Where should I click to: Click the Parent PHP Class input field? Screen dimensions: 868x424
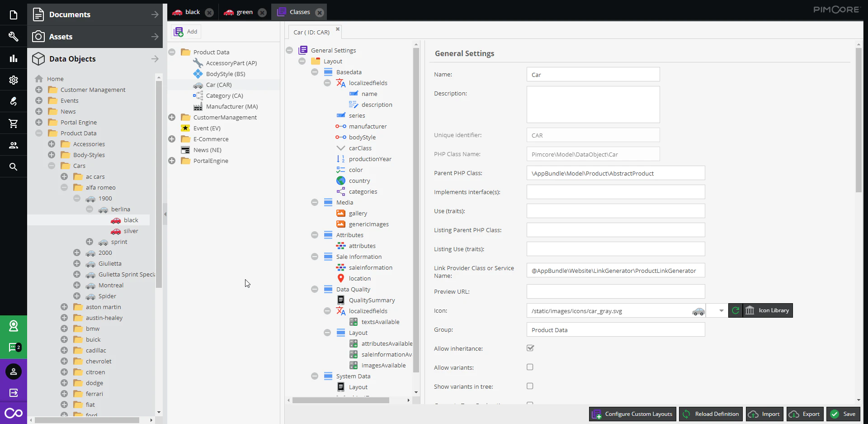click(616, 173)
